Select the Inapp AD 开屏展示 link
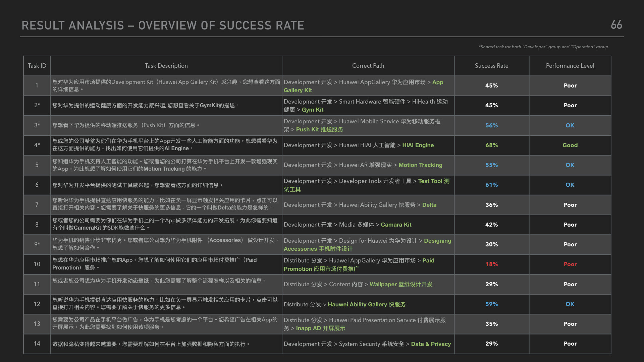The height and width of the screenshot is (362, 644). point(320,328)
